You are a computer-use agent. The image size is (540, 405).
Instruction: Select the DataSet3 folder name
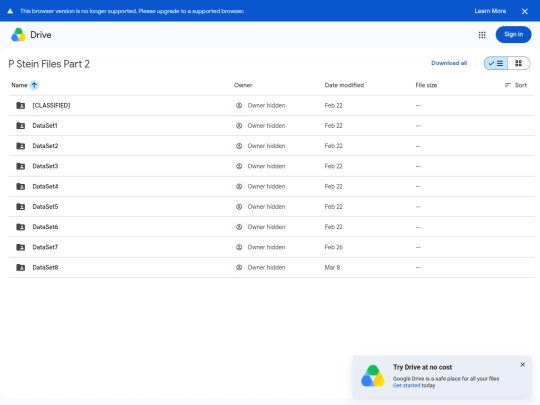(x=45, y=166)
